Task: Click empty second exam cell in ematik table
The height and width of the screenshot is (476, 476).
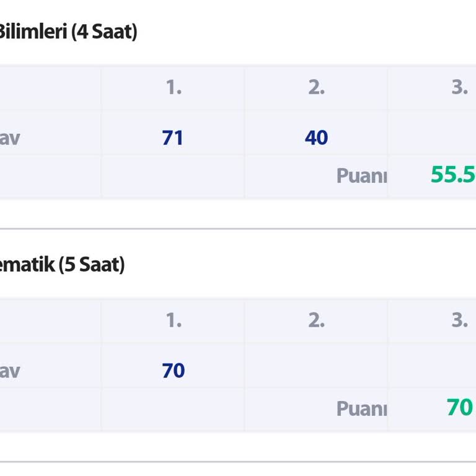Action: (x=316, y=366)
